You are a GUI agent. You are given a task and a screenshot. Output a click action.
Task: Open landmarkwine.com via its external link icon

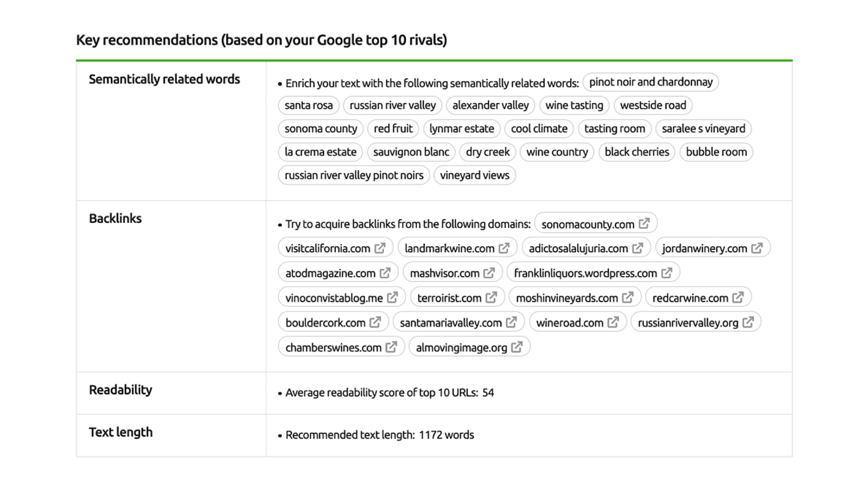(505, 247)
